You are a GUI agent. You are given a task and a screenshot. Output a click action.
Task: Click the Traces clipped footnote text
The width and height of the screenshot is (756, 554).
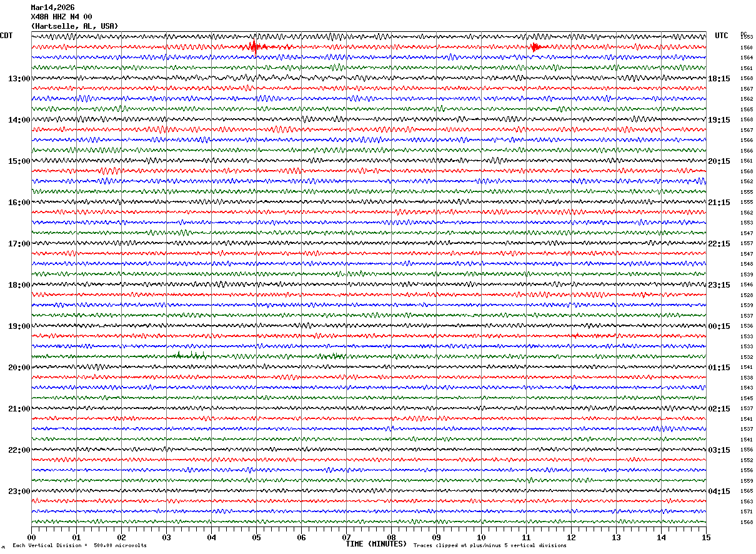[490, 546]
